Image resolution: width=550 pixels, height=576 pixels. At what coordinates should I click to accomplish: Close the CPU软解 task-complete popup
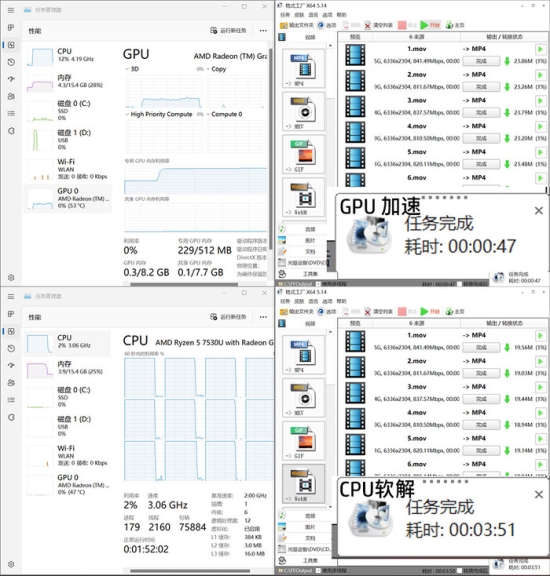click(x=539, y=494)
